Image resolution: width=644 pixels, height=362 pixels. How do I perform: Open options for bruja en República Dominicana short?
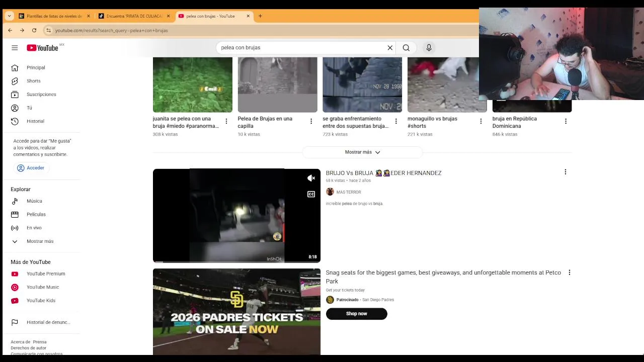(566, 121)
